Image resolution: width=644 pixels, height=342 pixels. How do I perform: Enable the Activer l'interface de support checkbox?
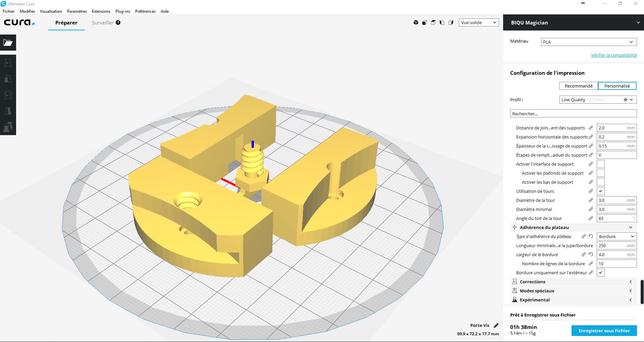pos(601,164)
